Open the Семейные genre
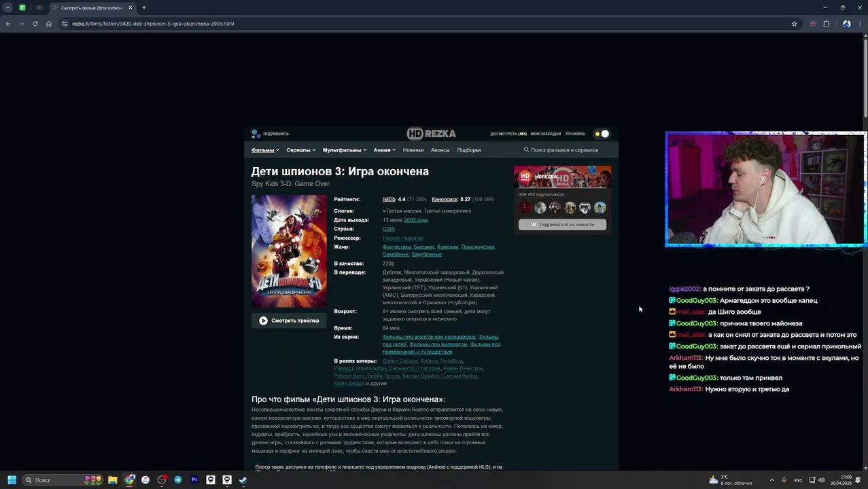The image size is (868, 489). click(x=395, y=255)
